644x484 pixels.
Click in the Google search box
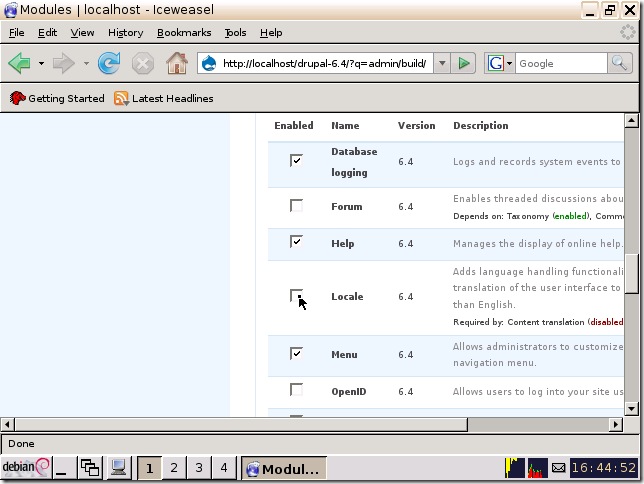pyautogui.click(x=561, y=63)
